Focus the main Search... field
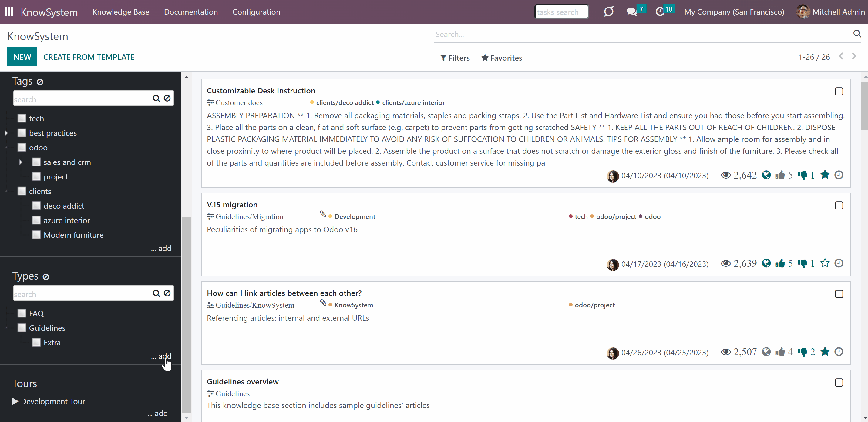Viewport: 868px width, 422px height. (x=643, y=34)
